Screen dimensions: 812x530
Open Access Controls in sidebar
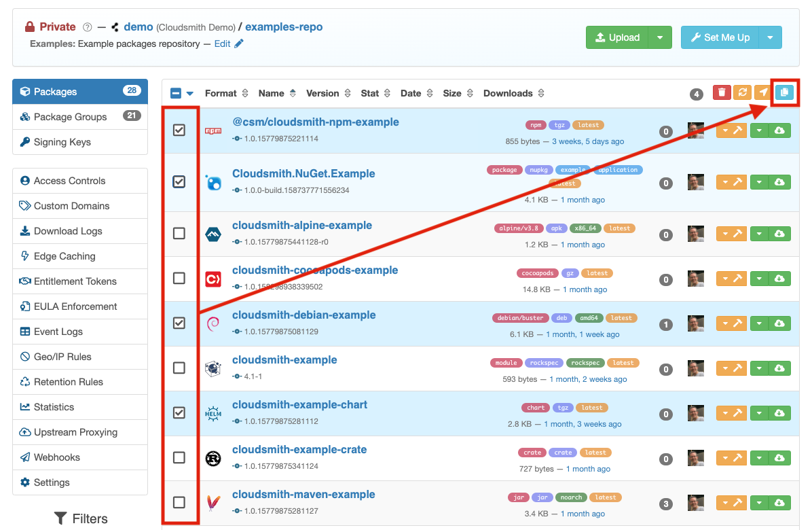point(80,181)
